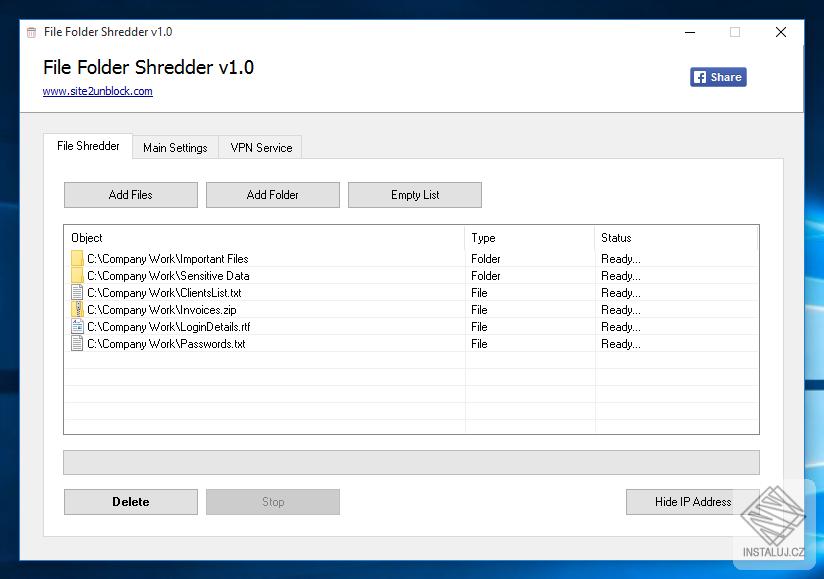824x579 pixels.
Task: Click the document icon for LoginDetails.rtf
Action: (x=77, y=326)
